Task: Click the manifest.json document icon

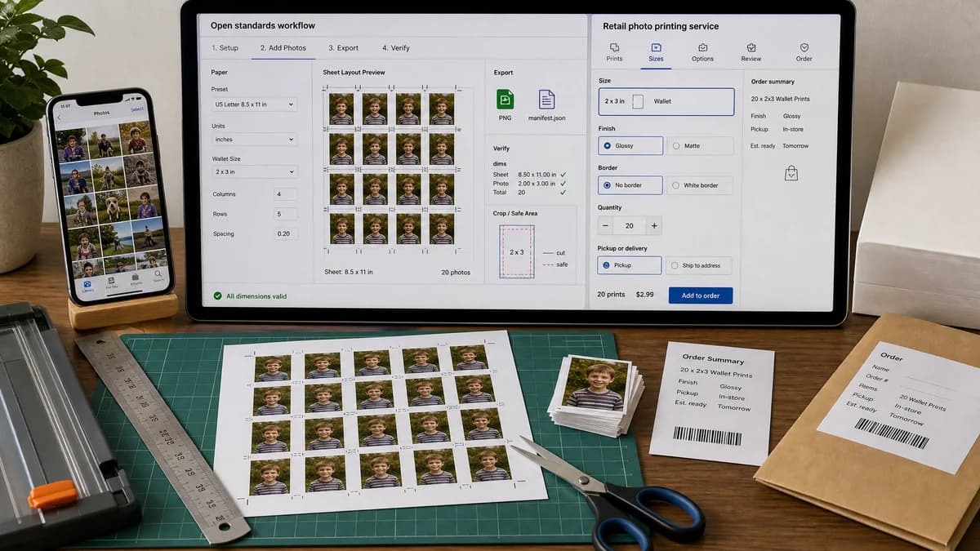Action: click(x=546, y=100)
